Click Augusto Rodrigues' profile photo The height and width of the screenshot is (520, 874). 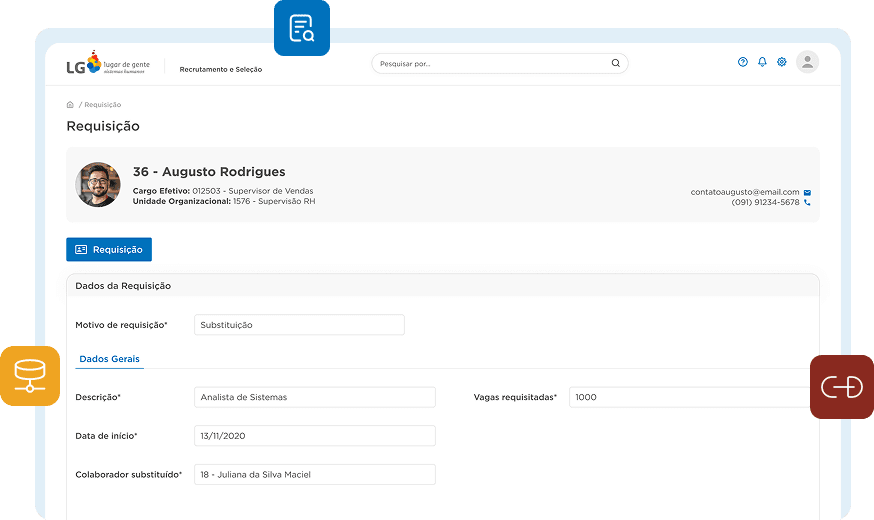98,185
